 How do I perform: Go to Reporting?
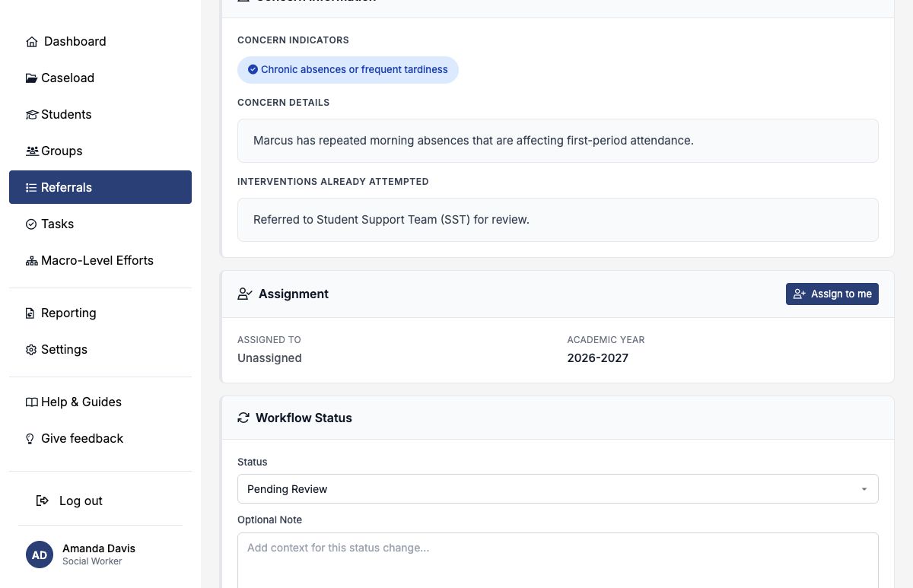(100, 313)
